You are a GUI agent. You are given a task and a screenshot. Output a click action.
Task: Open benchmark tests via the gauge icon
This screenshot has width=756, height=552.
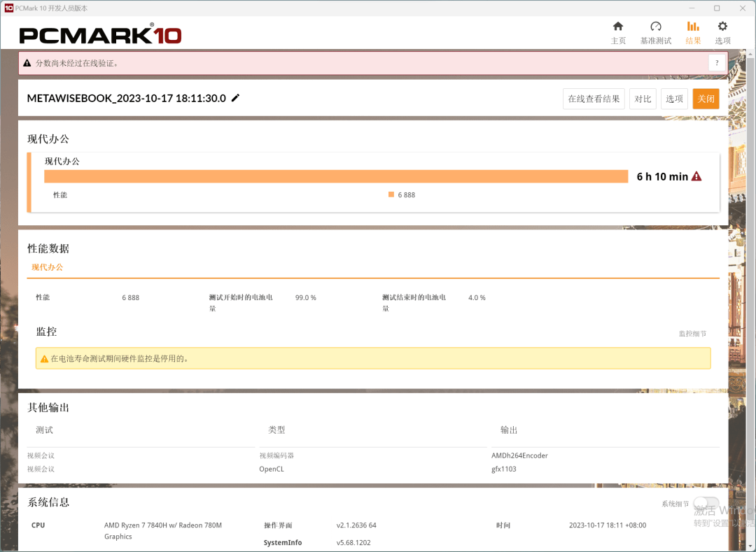pos(655,27)
